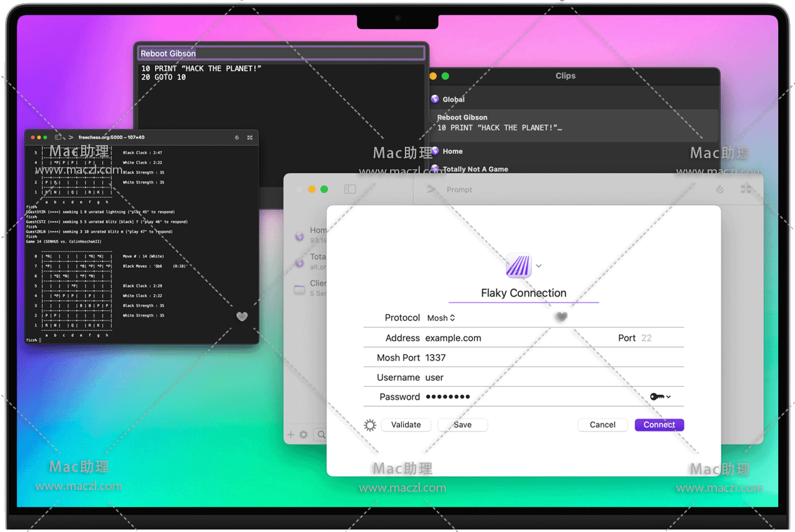The width and height of the screenshot is (795, 532).
Task: Click the plus button to add a server
Action: coord(291,435)
